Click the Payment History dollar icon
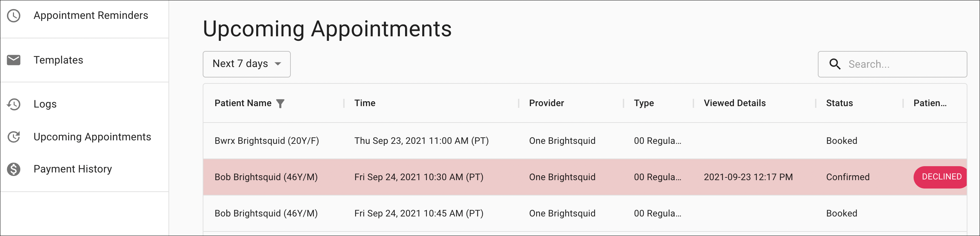Viewport: 980px width, 236px height. tap(14, 169)
